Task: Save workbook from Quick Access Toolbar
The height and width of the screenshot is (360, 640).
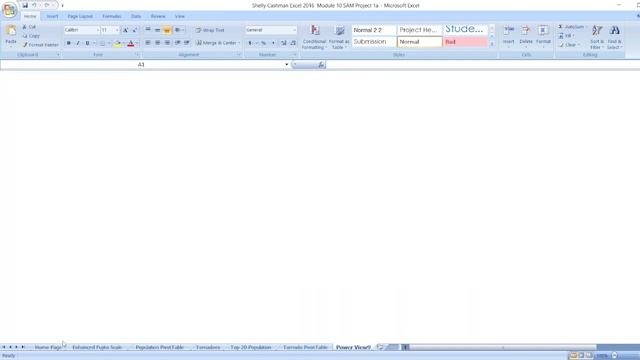Action: (x=25, y=5)
